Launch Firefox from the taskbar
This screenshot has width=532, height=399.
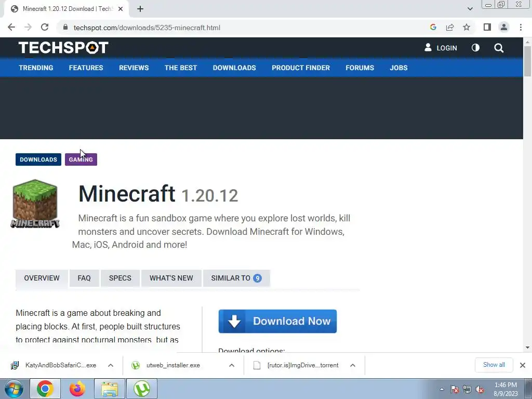pyautogui.click(x=77, y=389)
